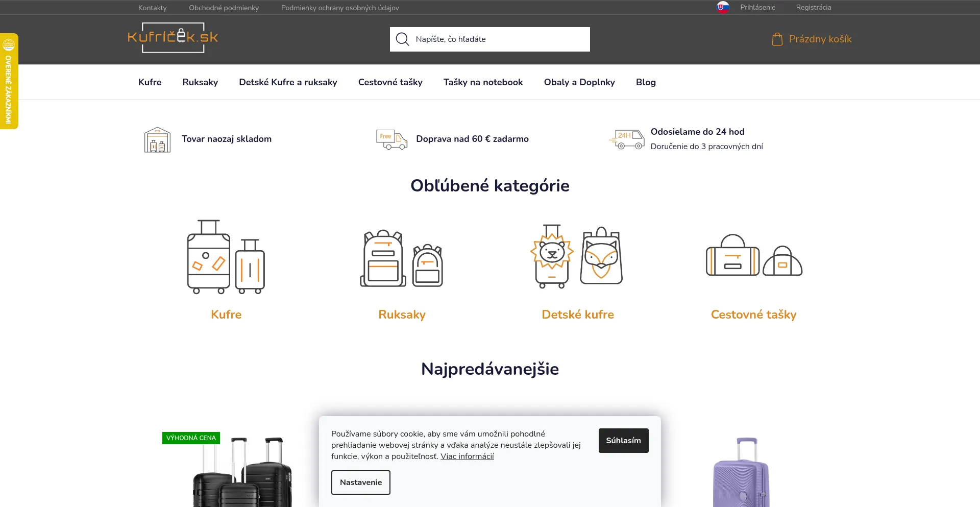Click the Kufríček.sk logo
Screen dimensions: 980x507
point(173,38)
